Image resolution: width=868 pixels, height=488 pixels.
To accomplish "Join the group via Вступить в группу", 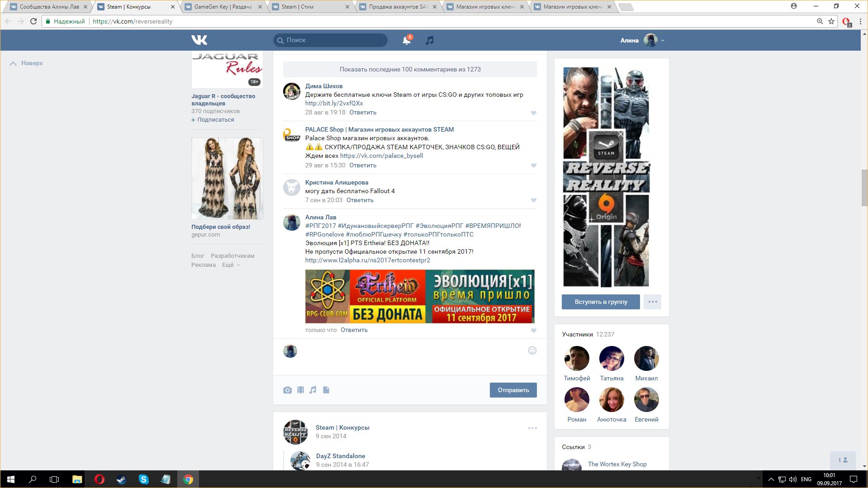I will point(601,302).
